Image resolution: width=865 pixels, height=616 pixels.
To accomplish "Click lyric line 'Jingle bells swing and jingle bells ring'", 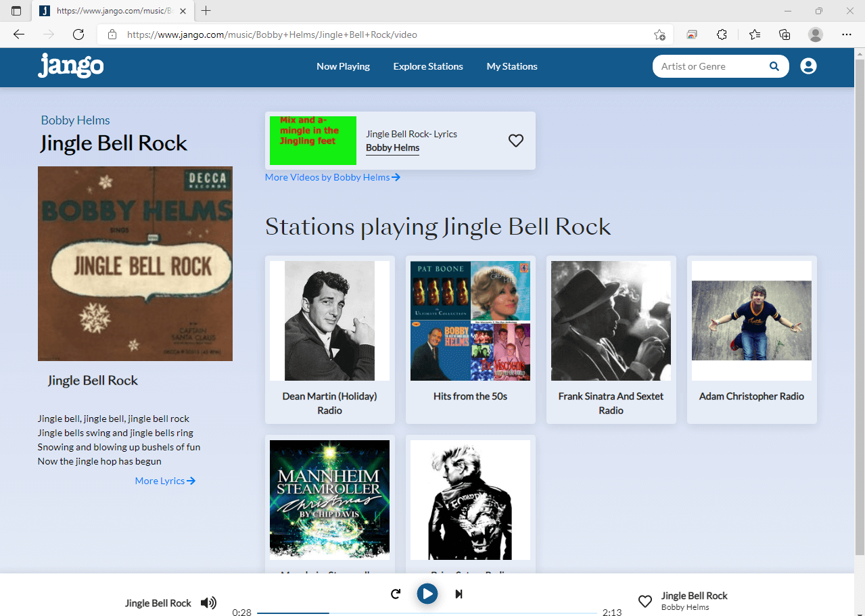I will tap(115, 433).
